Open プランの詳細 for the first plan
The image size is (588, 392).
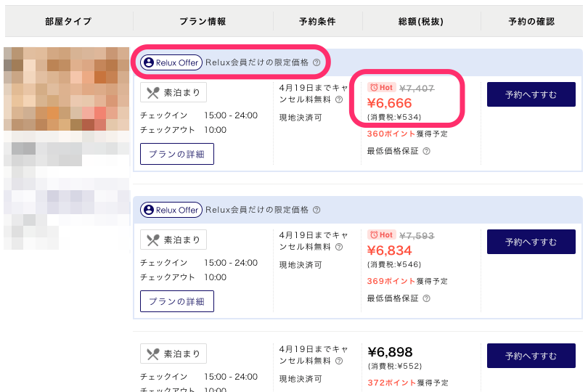[x=176, y=154]
